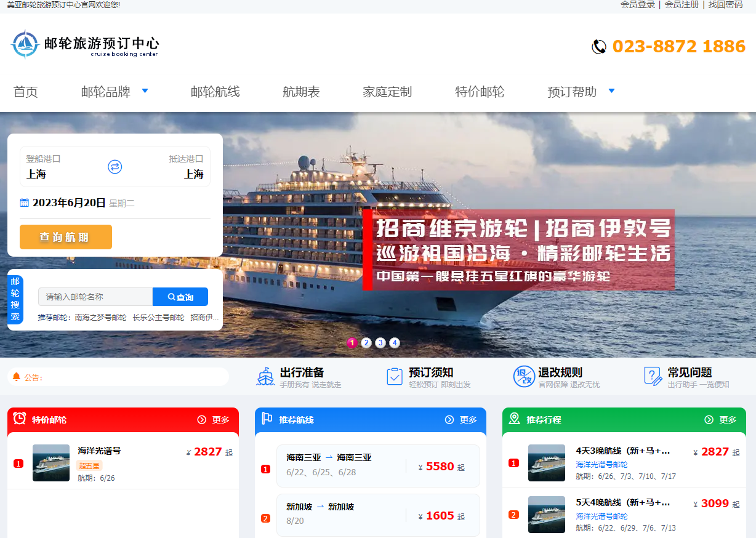Select banner slide indicator 1
Screen dimensions: 756x538
(x=352, y=343)
